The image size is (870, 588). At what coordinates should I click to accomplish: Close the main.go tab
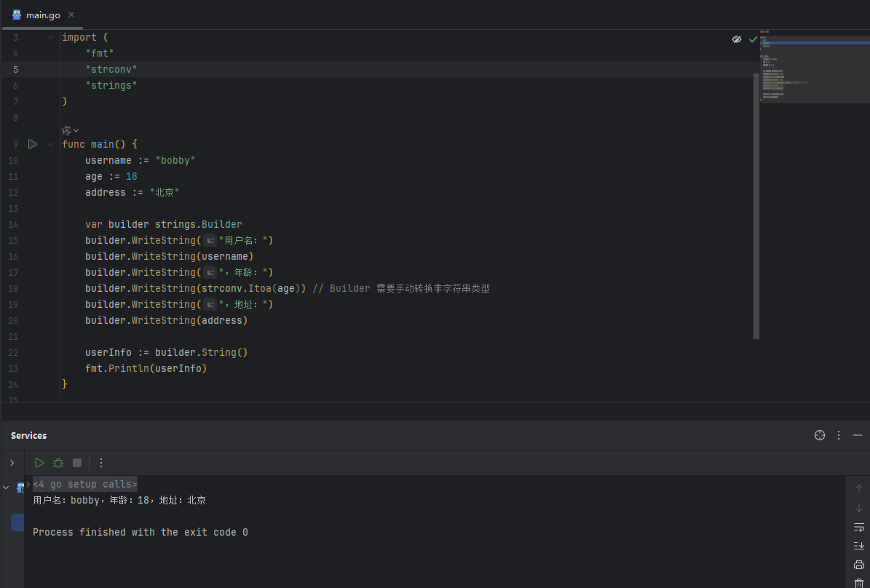click(x=71, y=15)
